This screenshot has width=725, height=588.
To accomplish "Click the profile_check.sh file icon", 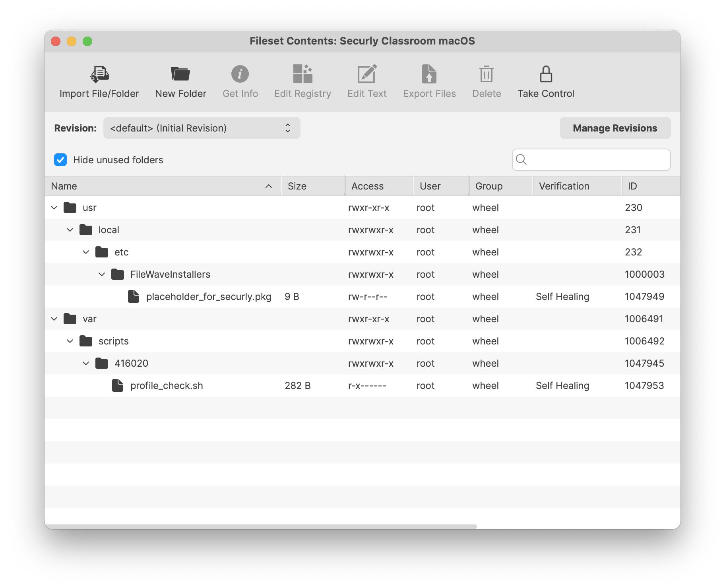I will tap(118, 385).
